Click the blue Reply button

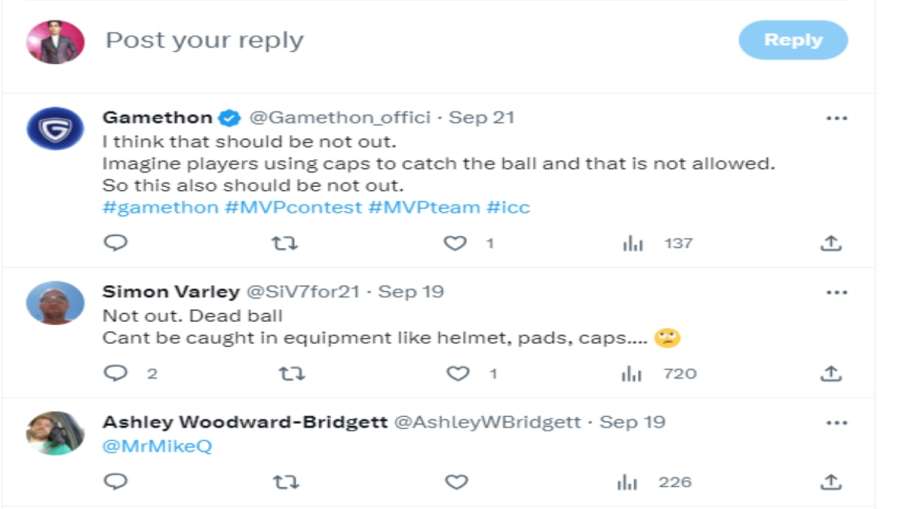click(793, 40)
